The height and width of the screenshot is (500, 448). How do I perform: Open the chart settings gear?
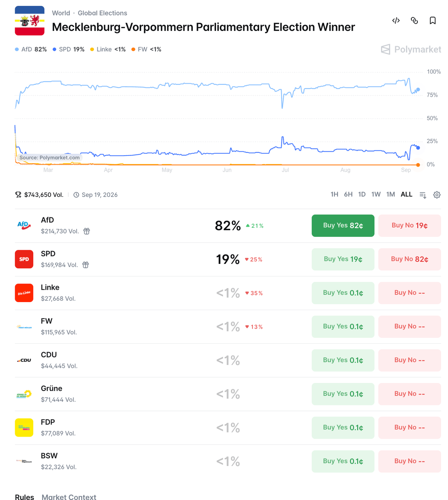point(437,195)
